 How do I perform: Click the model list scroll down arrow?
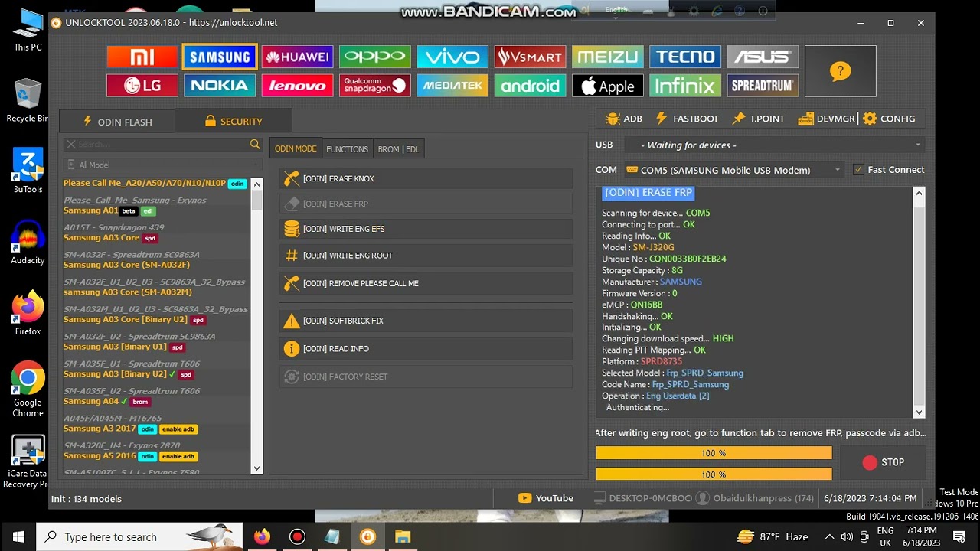pyautogui.click(x=256, y=468)
